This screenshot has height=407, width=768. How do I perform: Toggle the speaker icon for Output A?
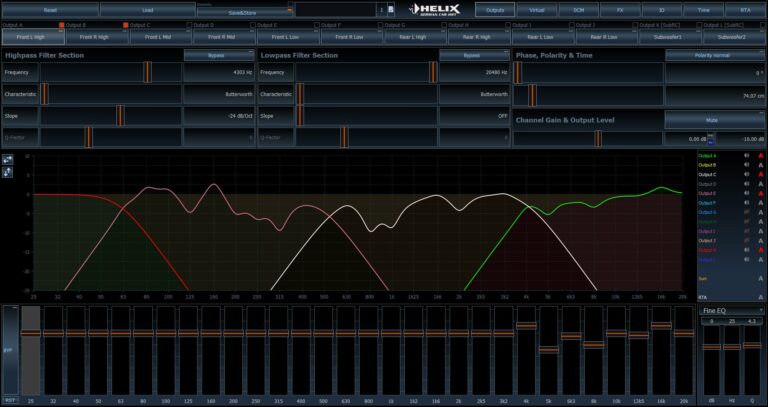747,156
